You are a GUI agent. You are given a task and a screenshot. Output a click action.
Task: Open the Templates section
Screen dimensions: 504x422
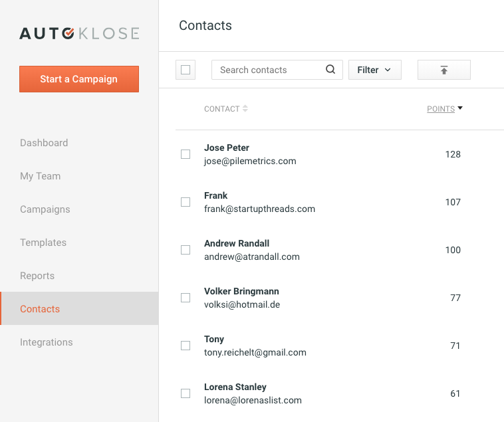click(43, 243)
